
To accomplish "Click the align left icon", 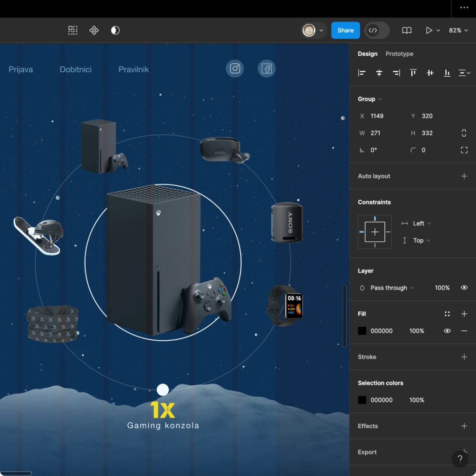I will 362,73.
